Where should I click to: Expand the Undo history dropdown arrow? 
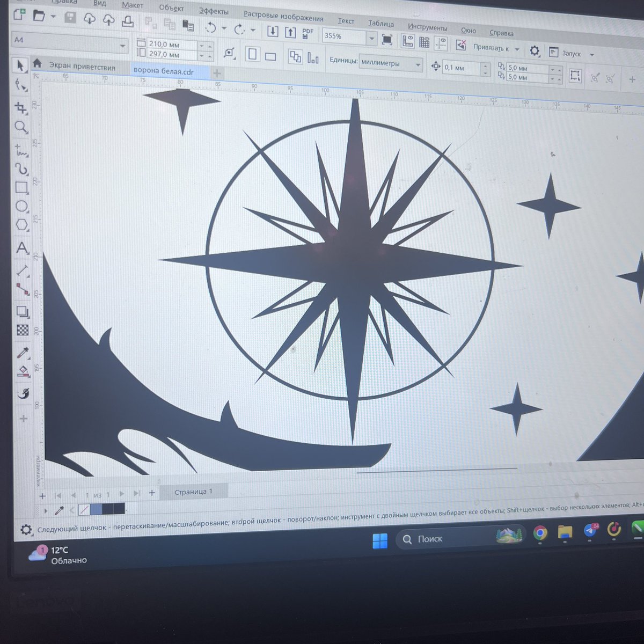click(x=224, y=28)
